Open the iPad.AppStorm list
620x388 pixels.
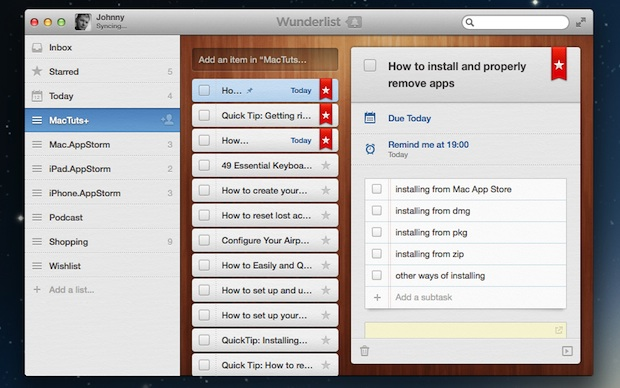102,169
